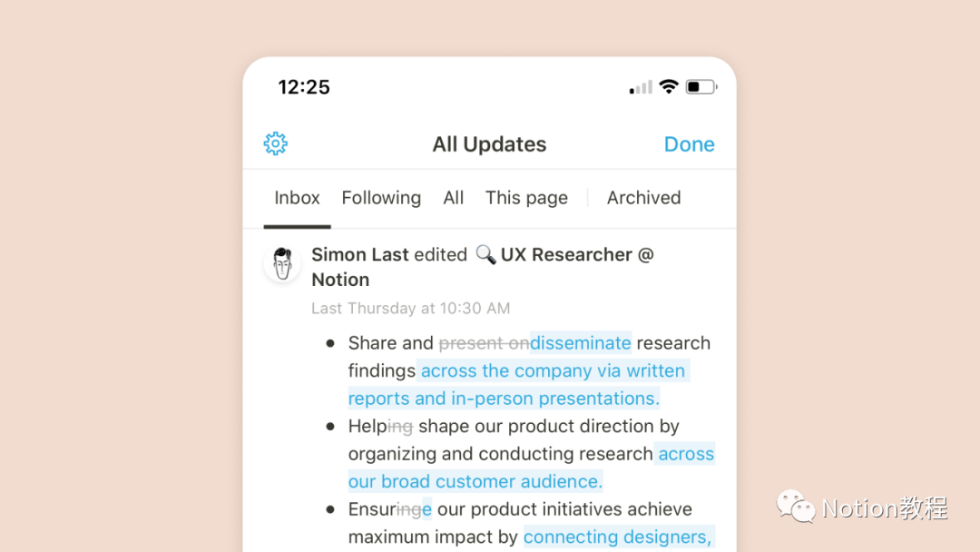Image resolution: width=980 pixels, height=552 pixels.
Task: Select the Inbox tab
Action: point(297,198)
